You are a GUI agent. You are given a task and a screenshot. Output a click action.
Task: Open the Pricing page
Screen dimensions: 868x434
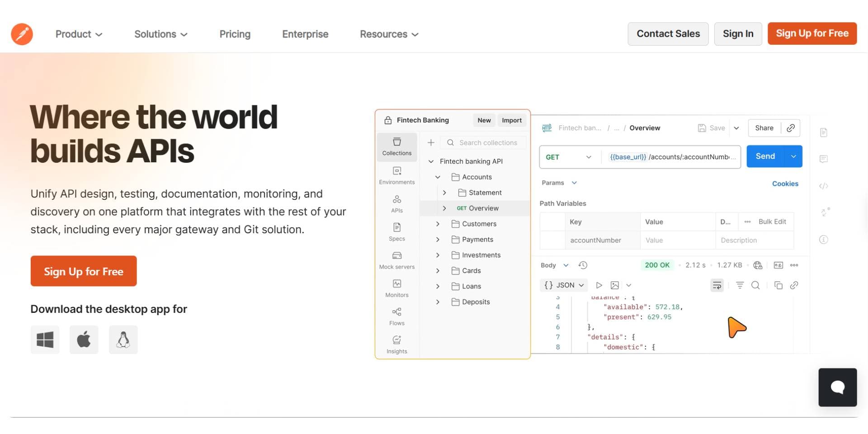coord(235,34)
